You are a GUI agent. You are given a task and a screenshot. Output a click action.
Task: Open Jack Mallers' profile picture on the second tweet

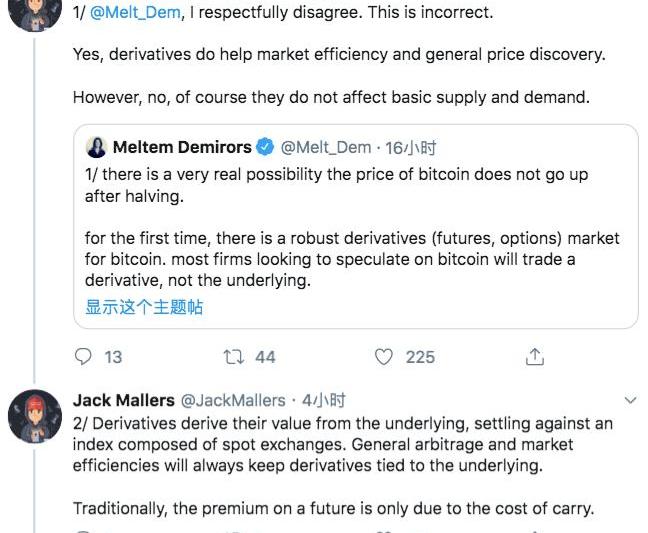35,415
